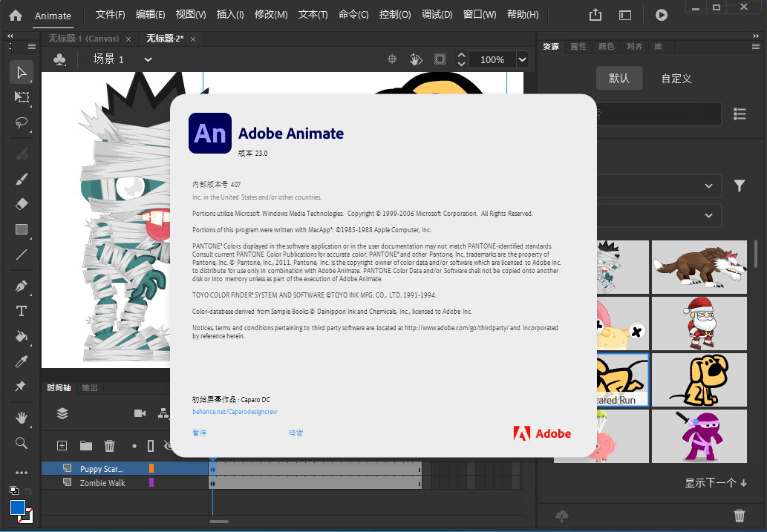Select the Asset Warp pin tool

22,387
